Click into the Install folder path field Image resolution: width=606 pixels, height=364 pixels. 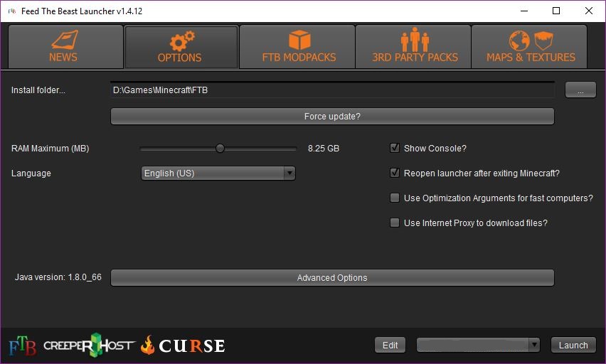pos(332,90)
